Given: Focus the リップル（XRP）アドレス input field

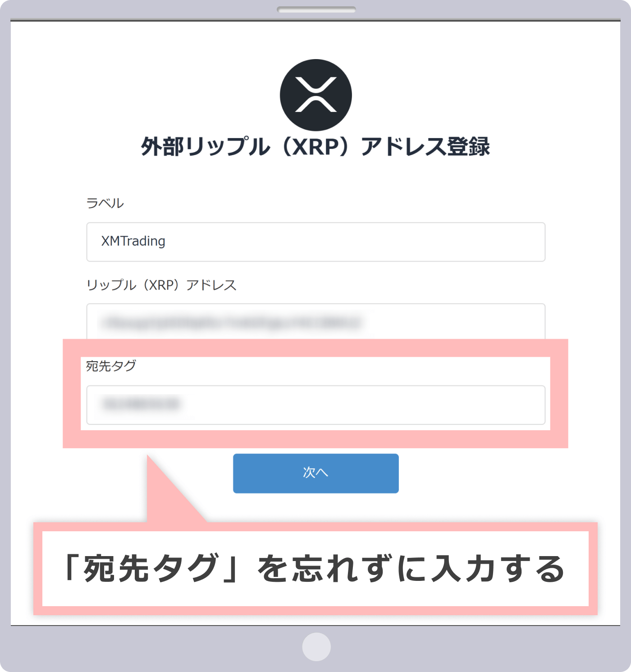Looking at the screenshot, I should 315,321.
